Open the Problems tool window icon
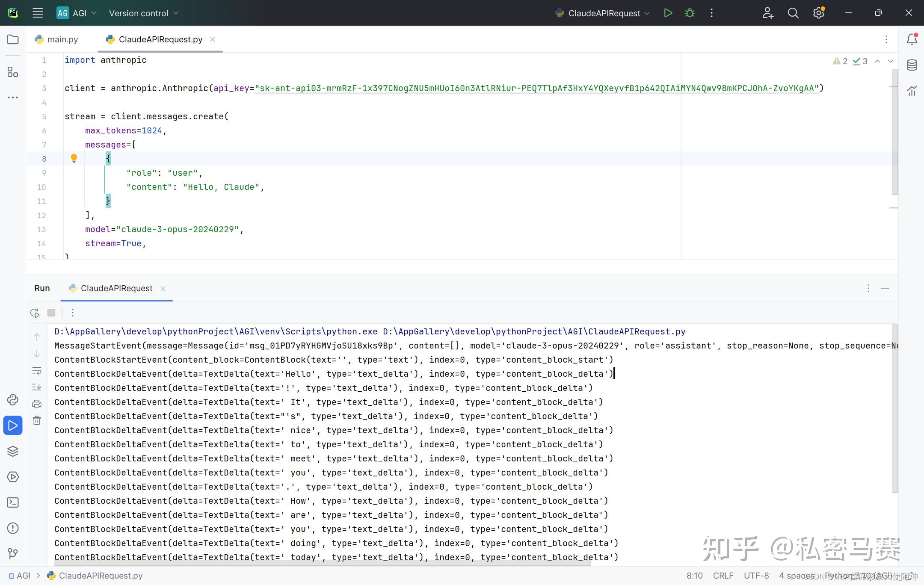Image resolution: width=924 pixels, height=585 pixels. [12, 528]
